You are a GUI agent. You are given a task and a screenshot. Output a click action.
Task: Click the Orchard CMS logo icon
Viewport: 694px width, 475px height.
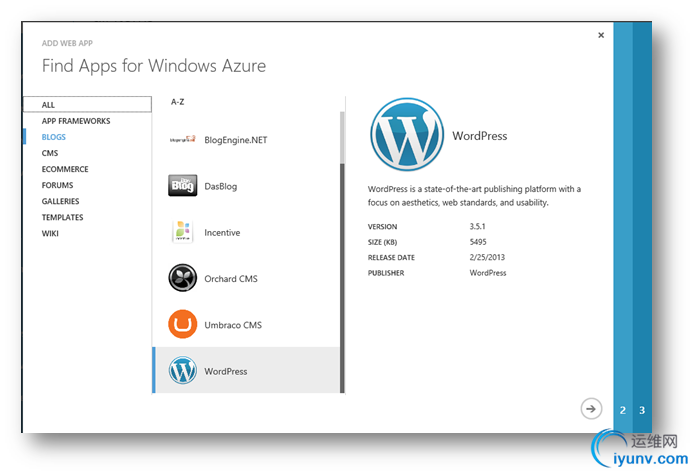(183, 278)
